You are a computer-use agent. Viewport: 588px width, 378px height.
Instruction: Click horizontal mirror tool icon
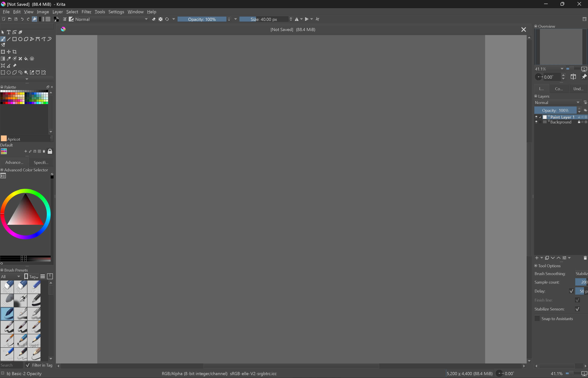[x=297, y=19]
